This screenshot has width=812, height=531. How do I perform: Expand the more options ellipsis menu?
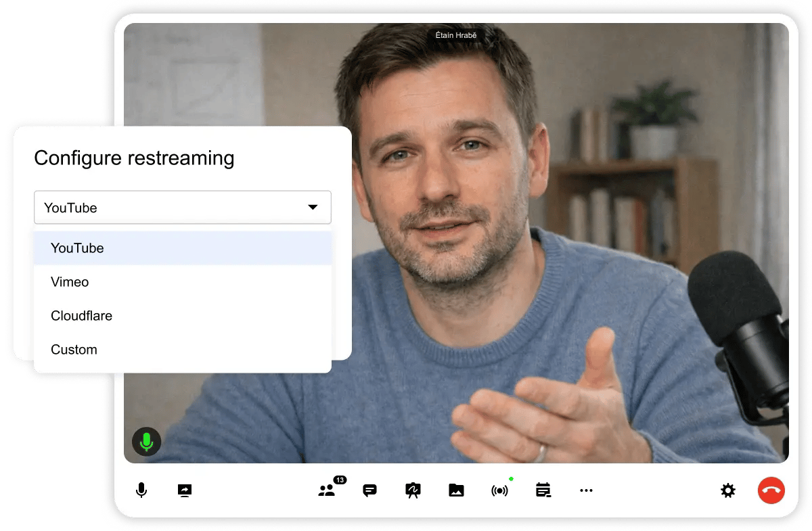[586, 490]
